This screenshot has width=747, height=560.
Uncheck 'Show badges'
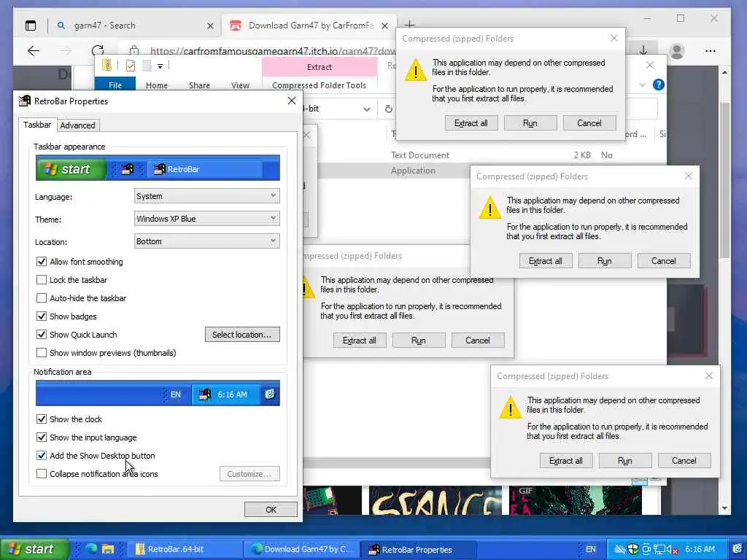42,316
